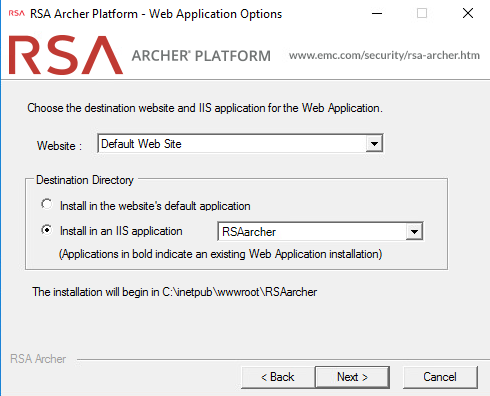Screen dimensions: 490x396
Task: Click the 'Choose the destination website' instruction text
Action: tap(205, 108)
